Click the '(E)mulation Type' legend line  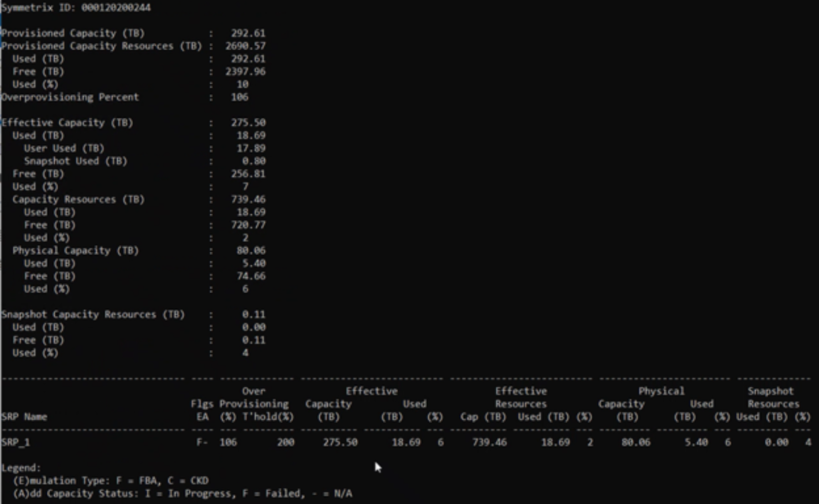click(111, 481)
